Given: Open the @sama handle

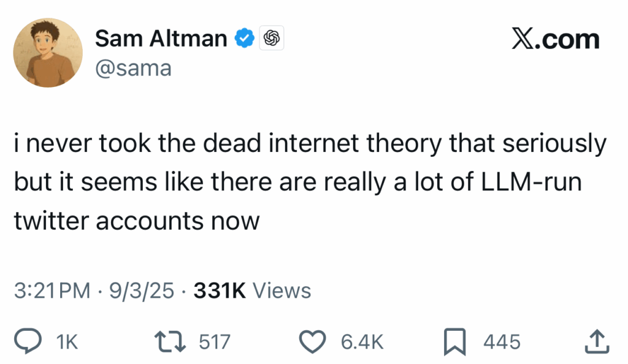Looking at the screenshot, I should (134, 68).
